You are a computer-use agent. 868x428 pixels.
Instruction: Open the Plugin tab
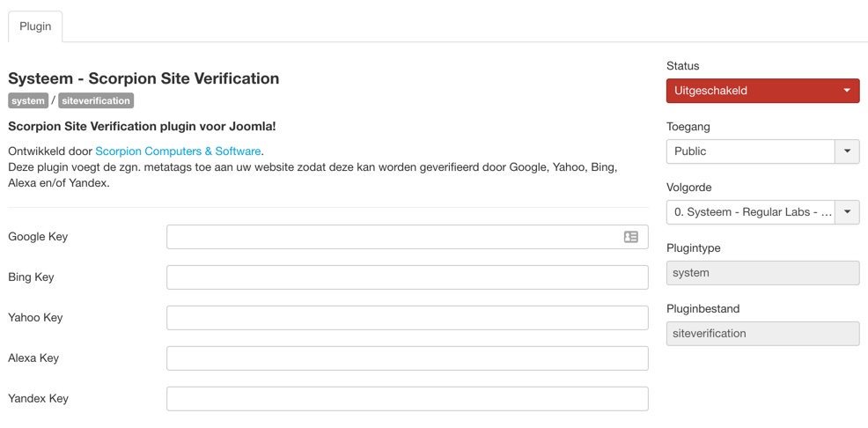click(35, 26)
